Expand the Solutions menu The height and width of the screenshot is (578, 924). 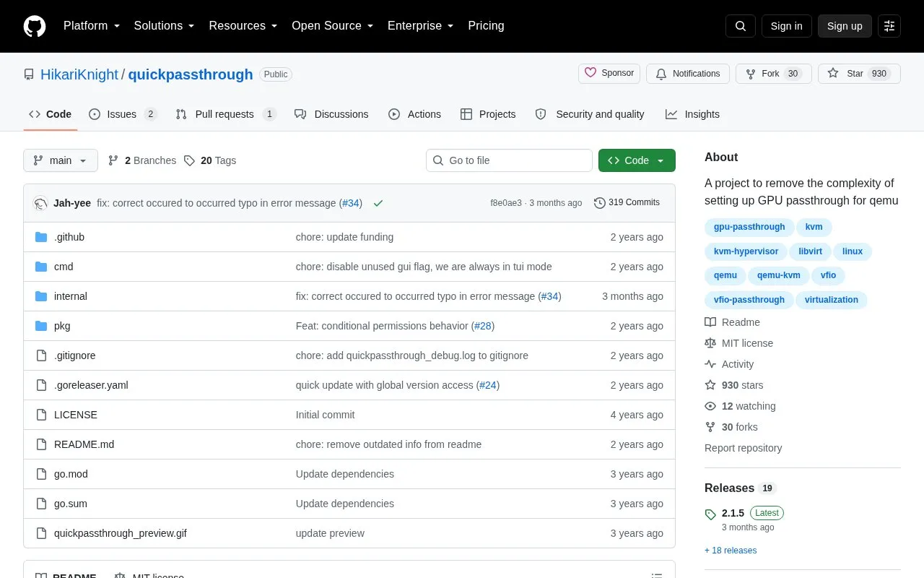165,26
